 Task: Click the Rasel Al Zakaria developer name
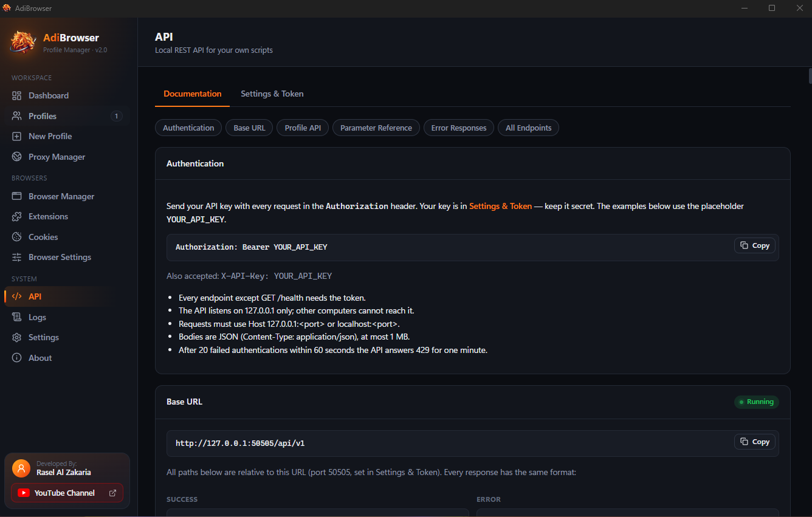pos(64,472)
